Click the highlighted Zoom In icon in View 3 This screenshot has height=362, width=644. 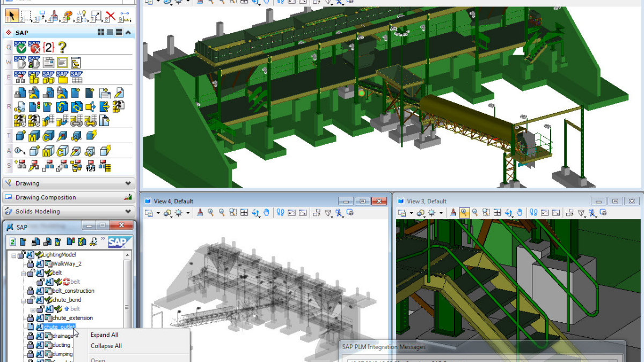click(464, 213)
